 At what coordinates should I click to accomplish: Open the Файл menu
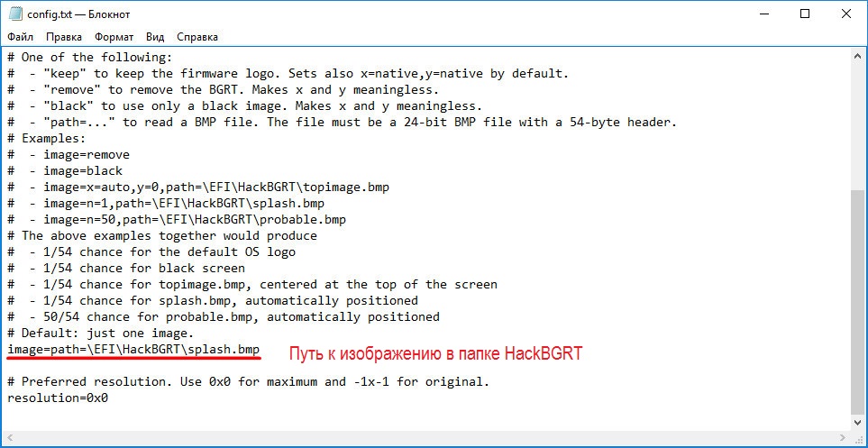click(20, 37)
